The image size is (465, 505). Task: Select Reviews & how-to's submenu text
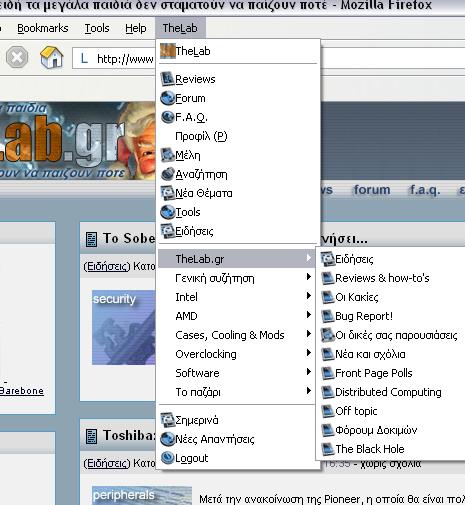coord(382,278)
